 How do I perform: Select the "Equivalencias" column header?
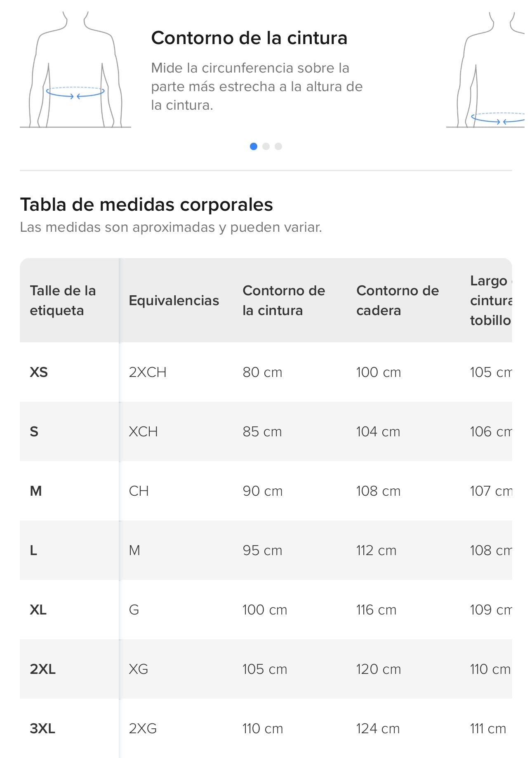point(174,300)
